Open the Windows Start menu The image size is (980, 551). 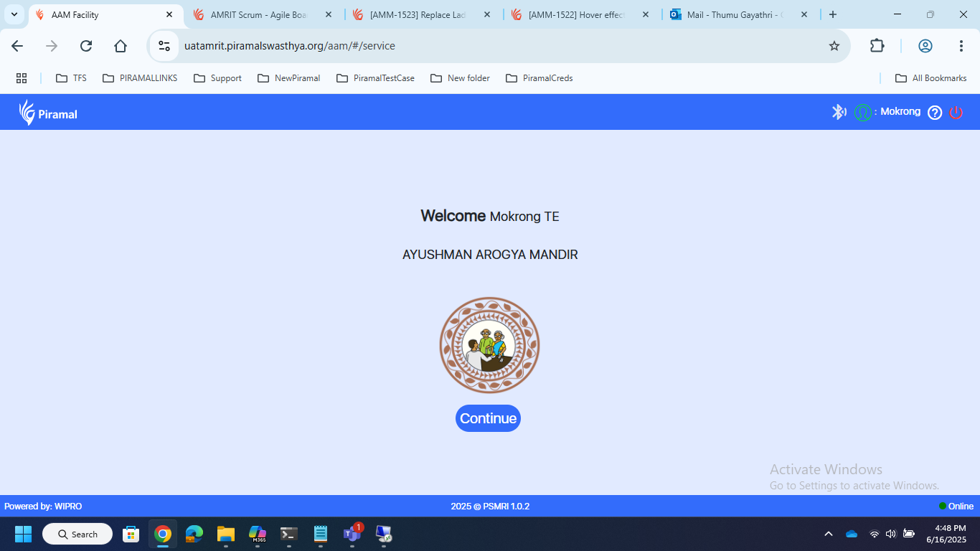24,534
